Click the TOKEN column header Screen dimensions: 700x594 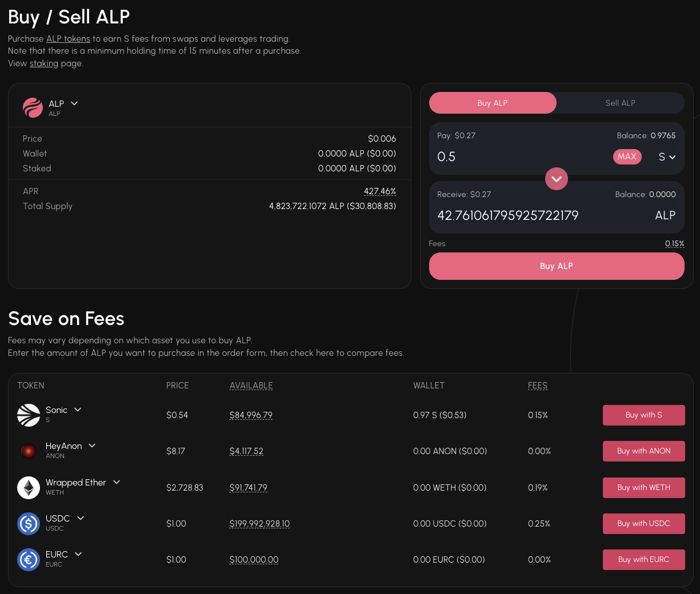(31, 386)
